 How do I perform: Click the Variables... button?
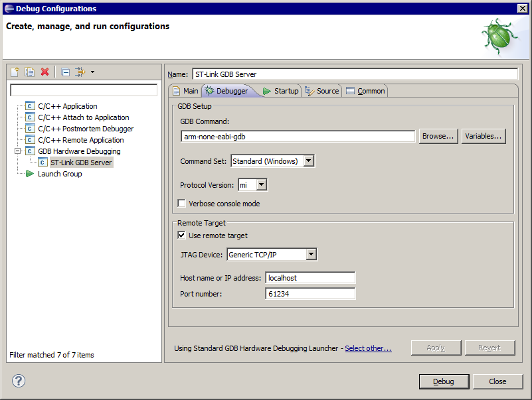[x=483, y=136]
